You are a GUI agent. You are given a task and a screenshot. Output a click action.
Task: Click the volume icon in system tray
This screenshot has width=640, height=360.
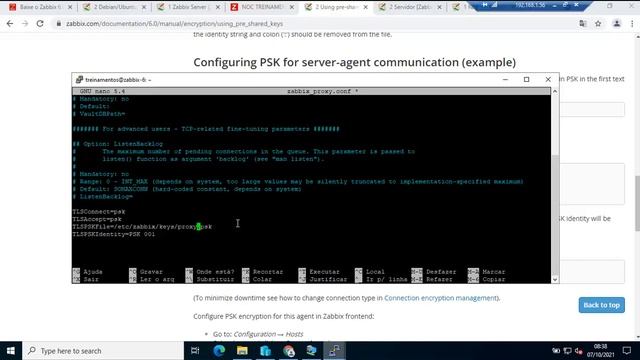click(x=578, y=351)
